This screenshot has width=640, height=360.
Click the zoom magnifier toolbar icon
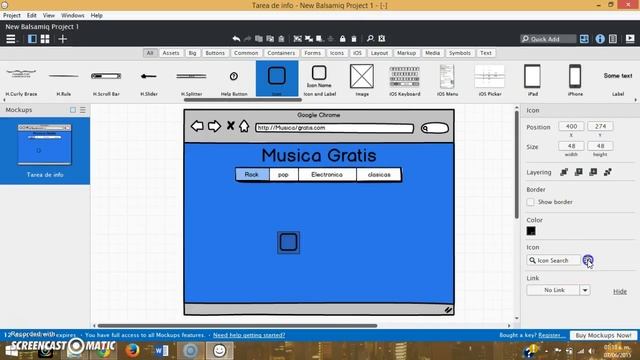point(370,38)
